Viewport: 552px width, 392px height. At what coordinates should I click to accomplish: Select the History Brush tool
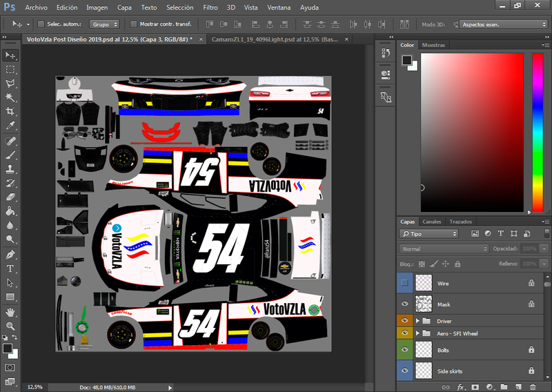[x=10, y=183]
